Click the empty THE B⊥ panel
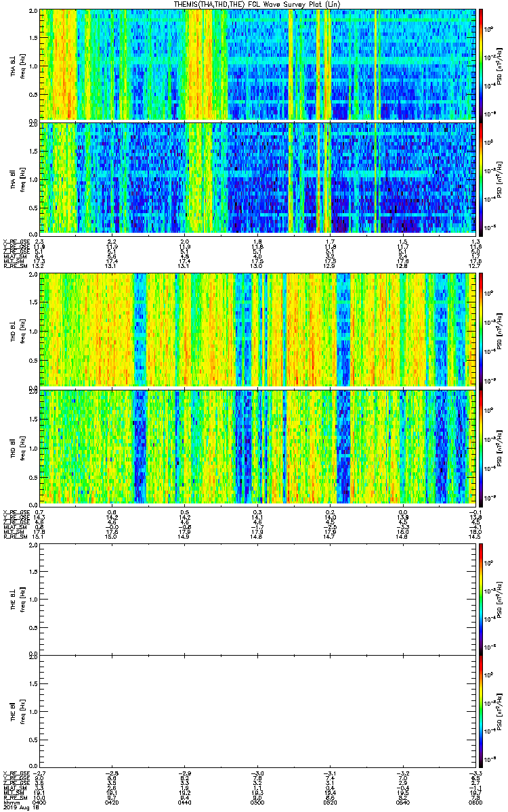 [x=257, y=599]
